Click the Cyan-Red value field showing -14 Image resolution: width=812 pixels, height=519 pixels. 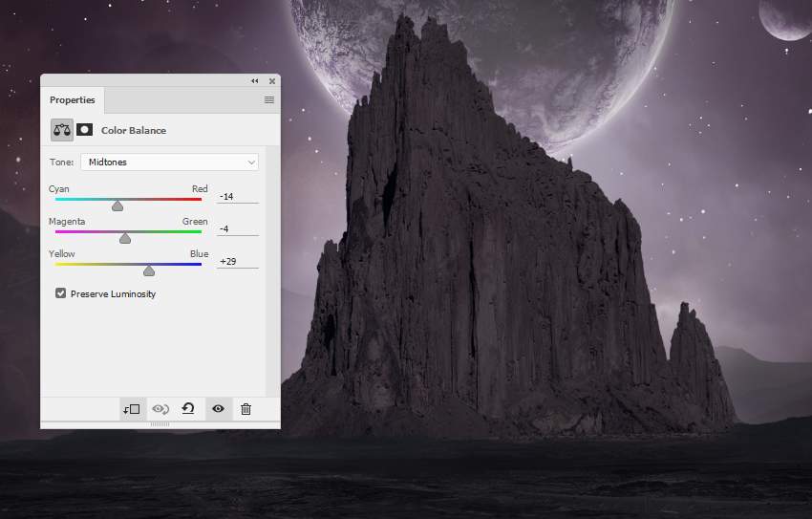point(238,197)
